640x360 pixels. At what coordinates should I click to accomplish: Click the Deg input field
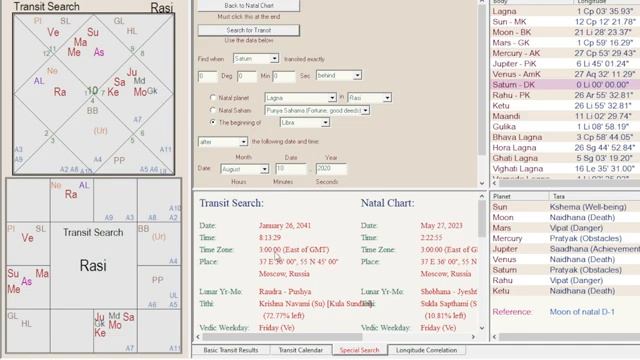coord(208,76)
